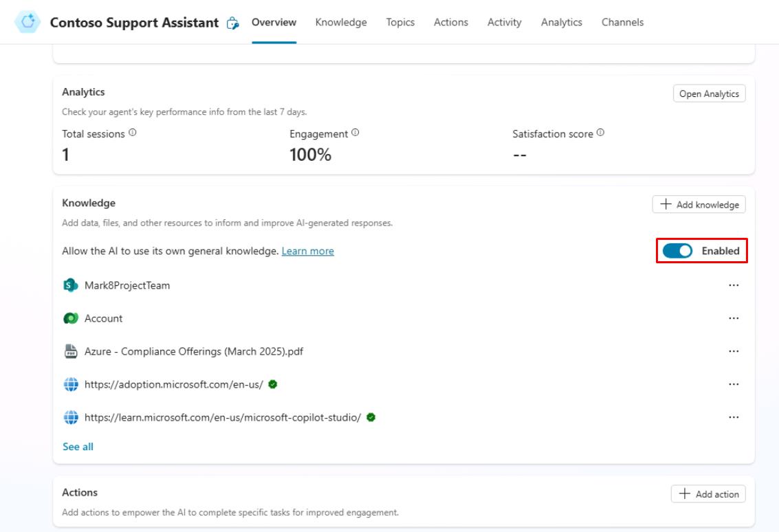Click the PDF file icon for Azure Compliance Offerings

70,351
